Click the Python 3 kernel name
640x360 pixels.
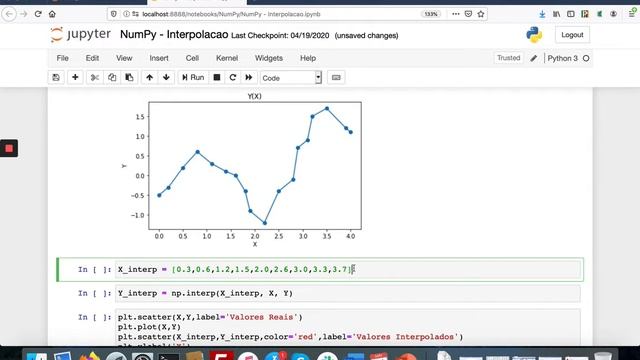[562, 58]
